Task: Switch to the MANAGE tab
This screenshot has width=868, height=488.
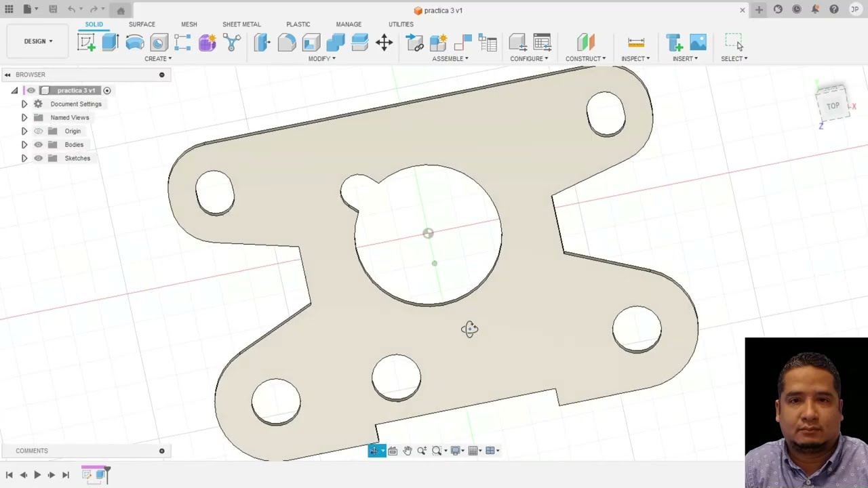Action: 349,24
